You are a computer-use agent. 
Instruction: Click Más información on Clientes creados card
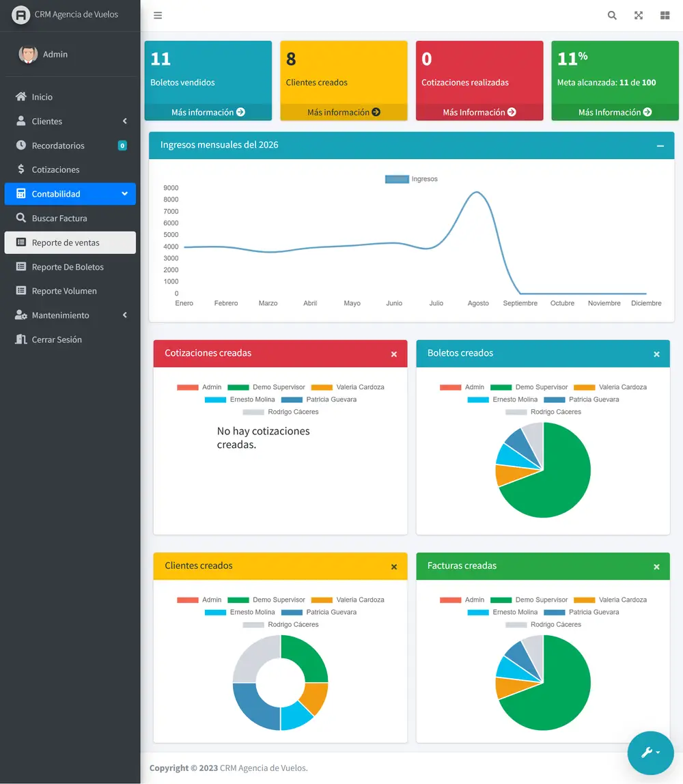click(x=344, y=112)
